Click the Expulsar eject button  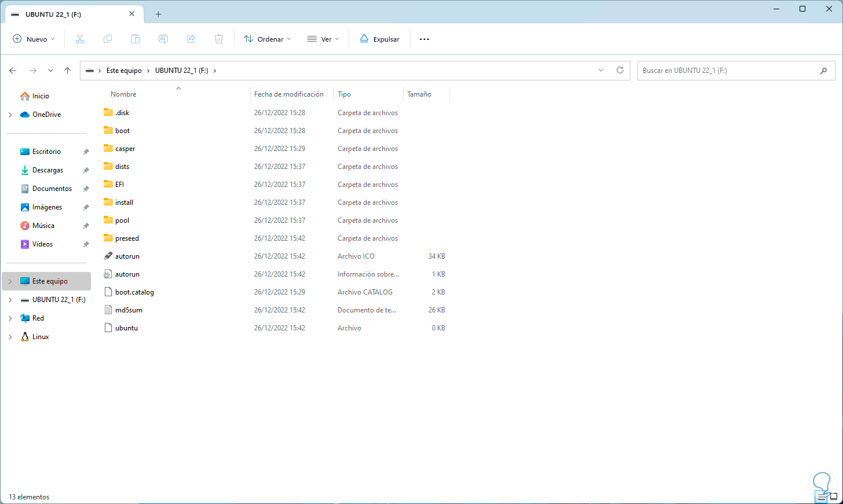[380, 39]
